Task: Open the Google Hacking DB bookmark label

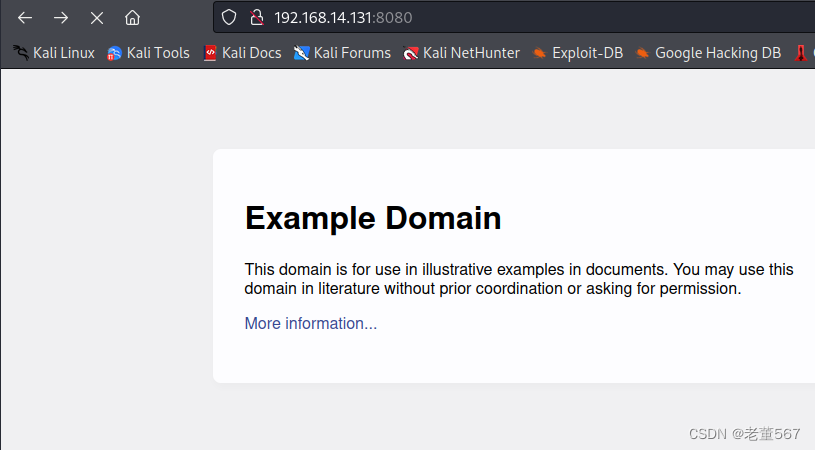Action: click(x=718, y=53)
